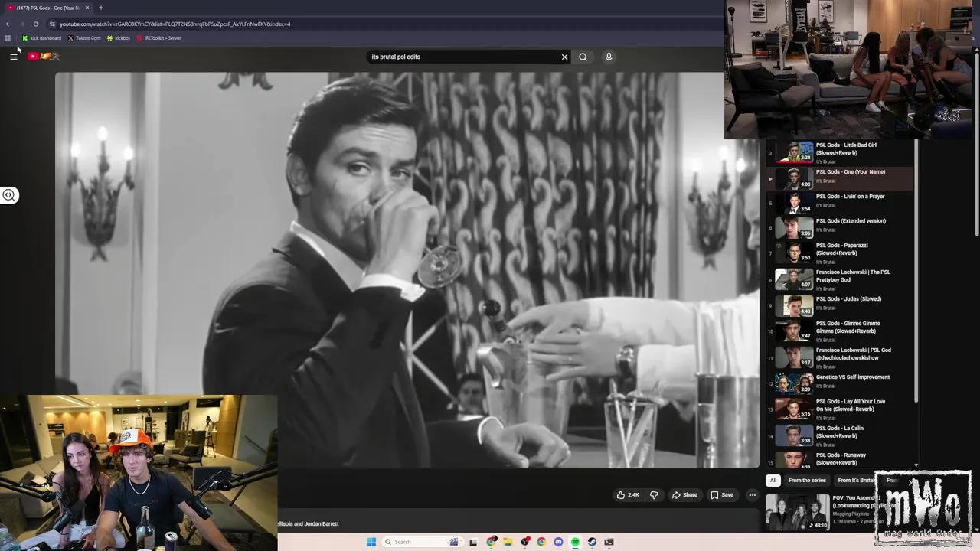The image size is (980, 551).
Task: Open Chrome with profile badge on taskbar
Action: (x=491, y=542)
